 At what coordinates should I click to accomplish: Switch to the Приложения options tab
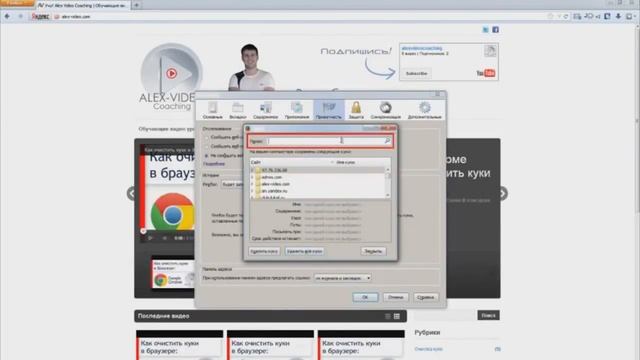297,110
